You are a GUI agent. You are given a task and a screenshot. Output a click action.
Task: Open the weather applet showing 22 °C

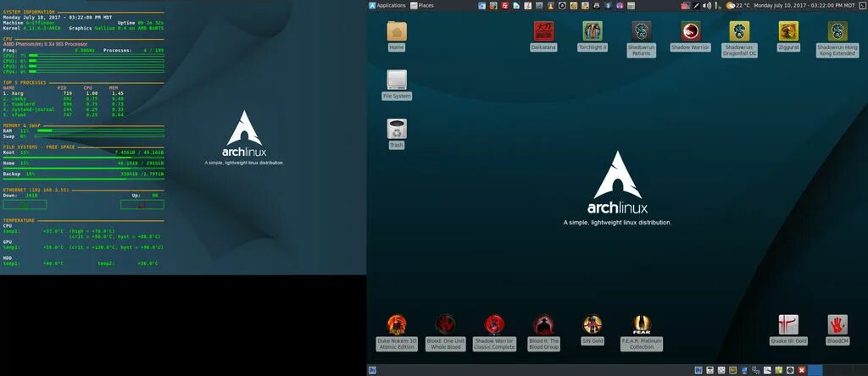pos(738,6)
